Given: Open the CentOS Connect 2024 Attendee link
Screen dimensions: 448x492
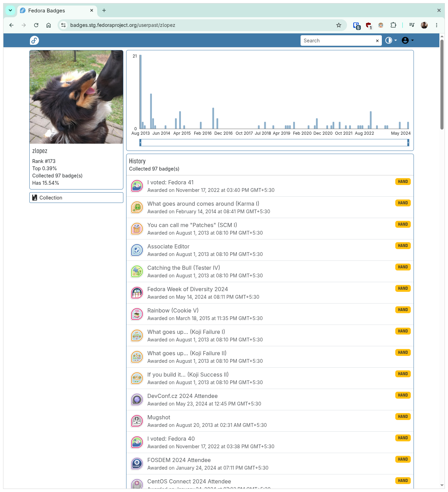Looking at the screenshot, I should [x=189, y=482].
